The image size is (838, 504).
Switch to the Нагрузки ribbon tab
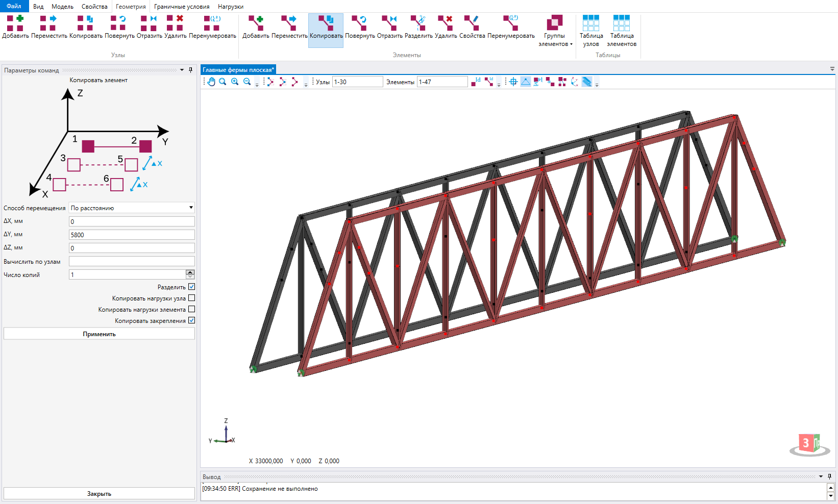click(x=231, y=7)
